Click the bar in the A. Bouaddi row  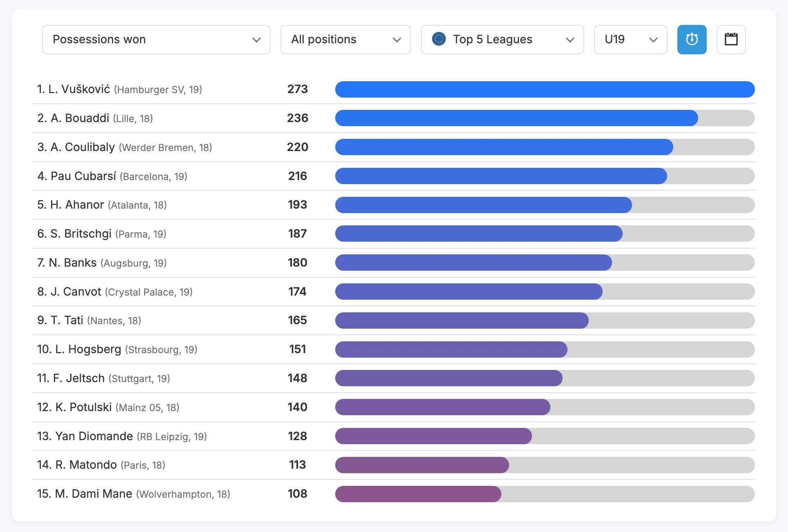[516, 118]
